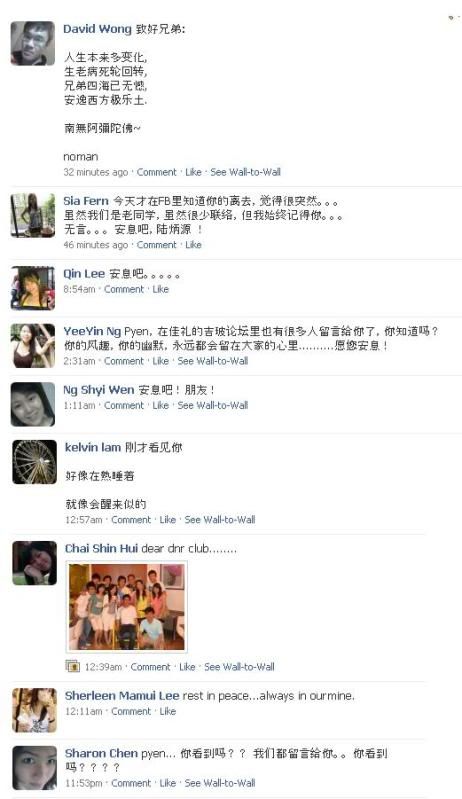Click Sherleen Mamui Lee's profile picture
Screen dimensions: 462x799
pos(35,710)
